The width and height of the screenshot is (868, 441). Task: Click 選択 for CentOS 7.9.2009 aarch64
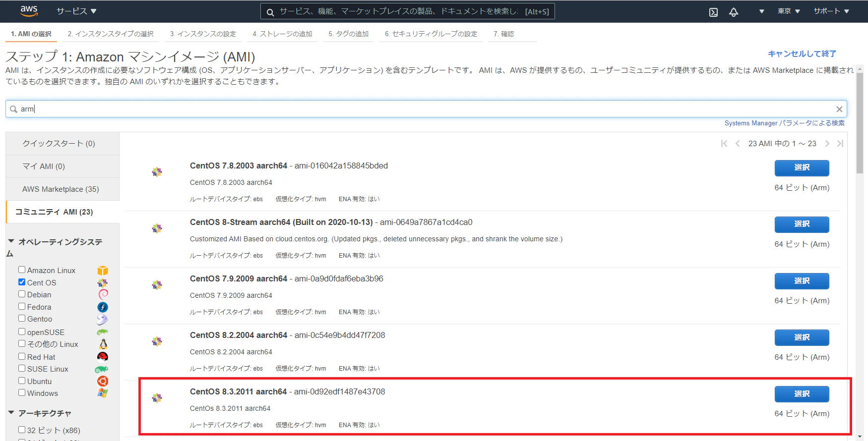(x=802, y=281)
